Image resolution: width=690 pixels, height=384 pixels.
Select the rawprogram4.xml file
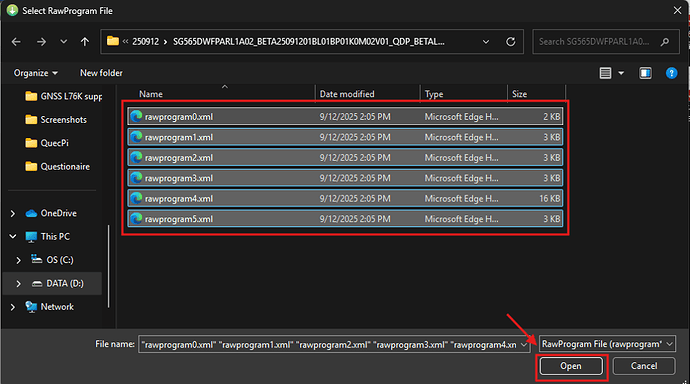click(x=345, y=198)
